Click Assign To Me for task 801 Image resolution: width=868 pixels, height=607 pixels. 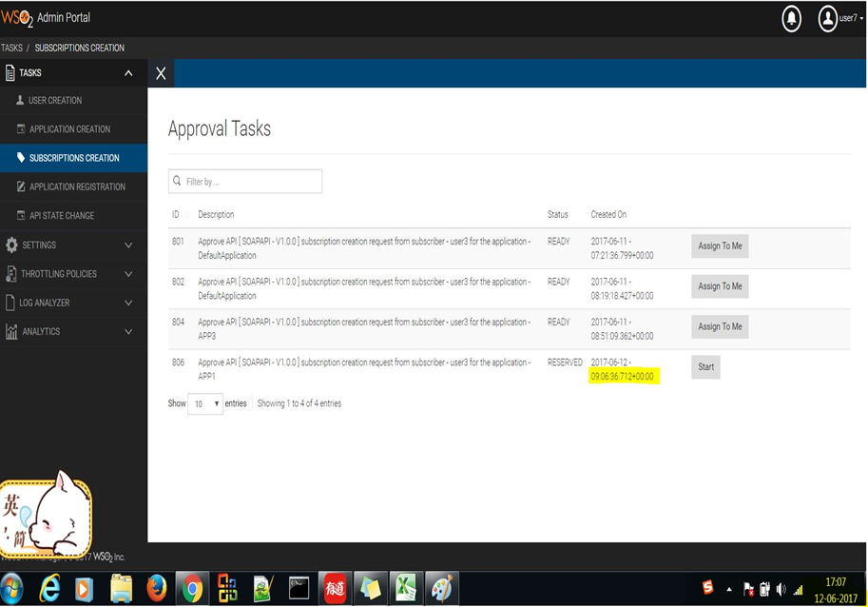click(x=719, y=245)
